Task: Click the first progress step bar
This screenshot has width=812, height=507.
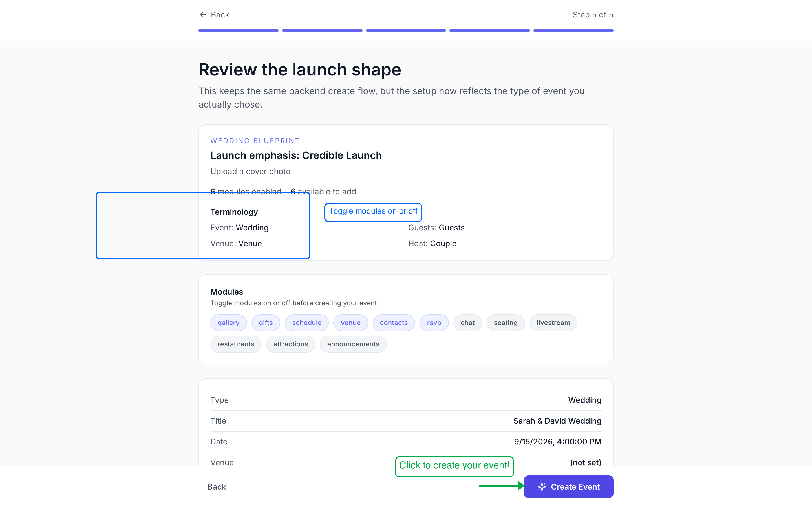Action: [x=238, y=30]
